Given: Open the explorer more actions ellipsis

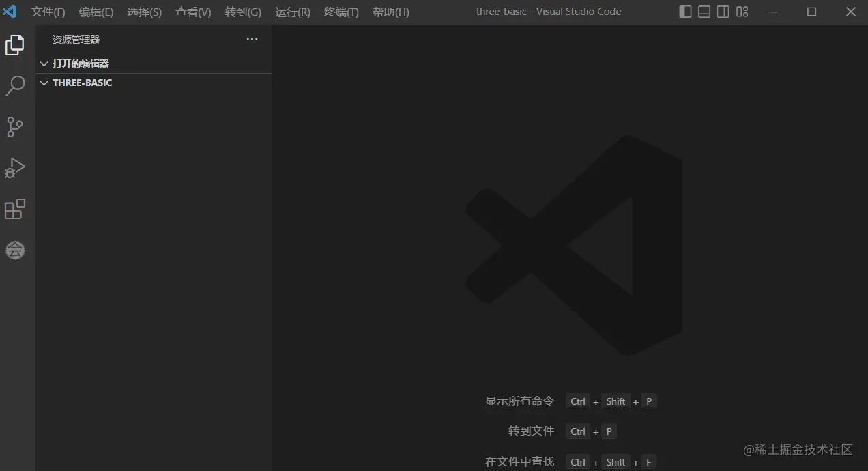Looking at the screenshot, I should tap(252, 39).
